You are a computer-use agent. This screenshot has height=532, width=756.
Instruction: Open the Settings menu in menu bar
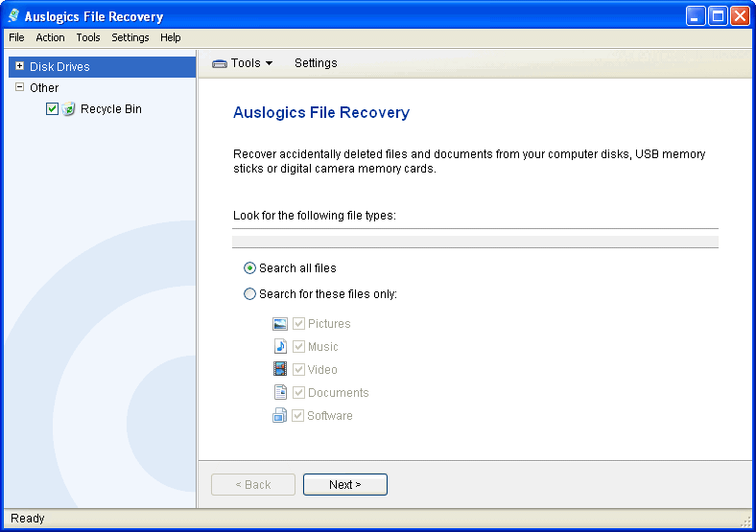pos(130,37)
